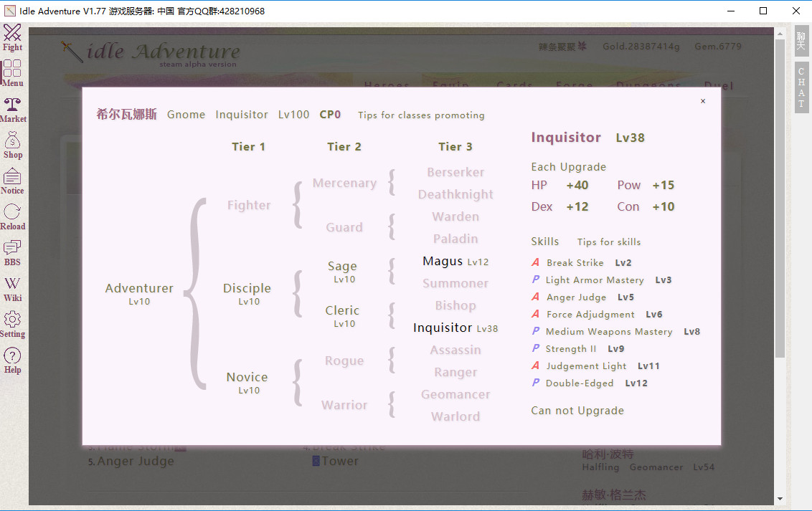The height and width of the screenshot is (511, 812).
Task: Reload the game
Action: click(x=12, y=216)
